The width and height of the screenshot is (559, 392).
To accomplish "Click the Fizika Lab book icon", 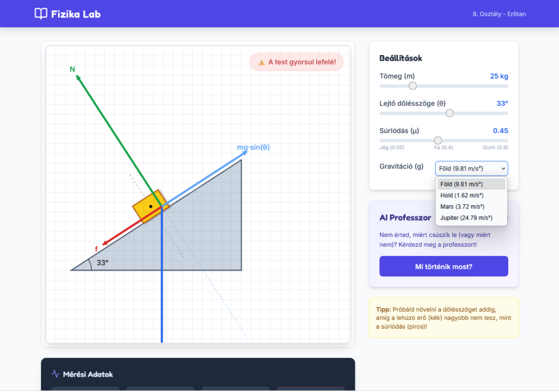I will 41,14.
